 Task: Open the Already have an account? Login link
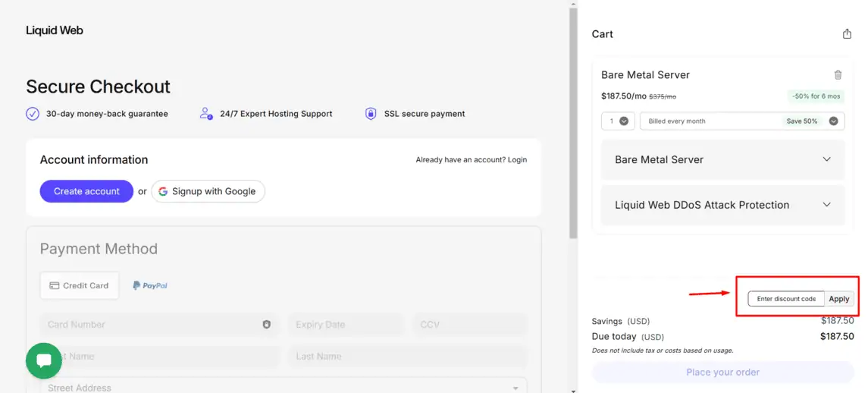pyautogui.click(x=471, y=159)
